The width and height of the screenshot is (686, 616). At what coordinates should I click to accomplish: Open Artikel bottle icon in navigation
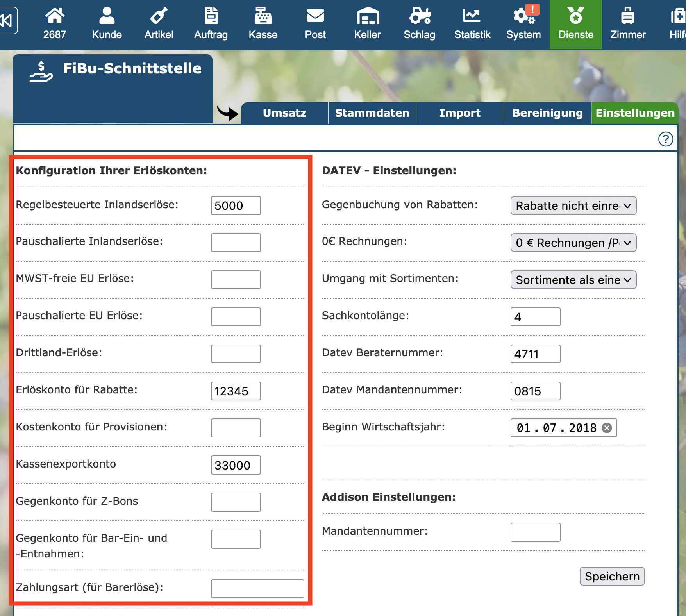pos(159,16)
